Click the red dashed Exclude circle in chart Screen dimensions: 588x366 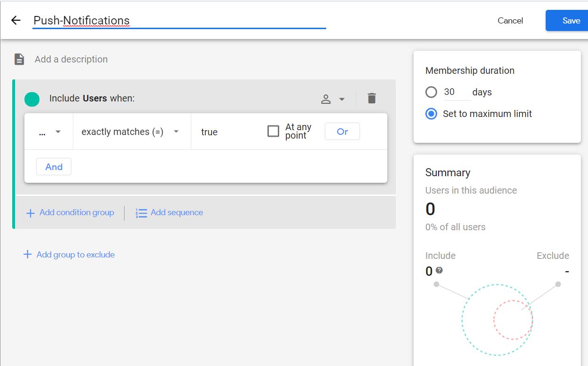[x=513, y=320]
